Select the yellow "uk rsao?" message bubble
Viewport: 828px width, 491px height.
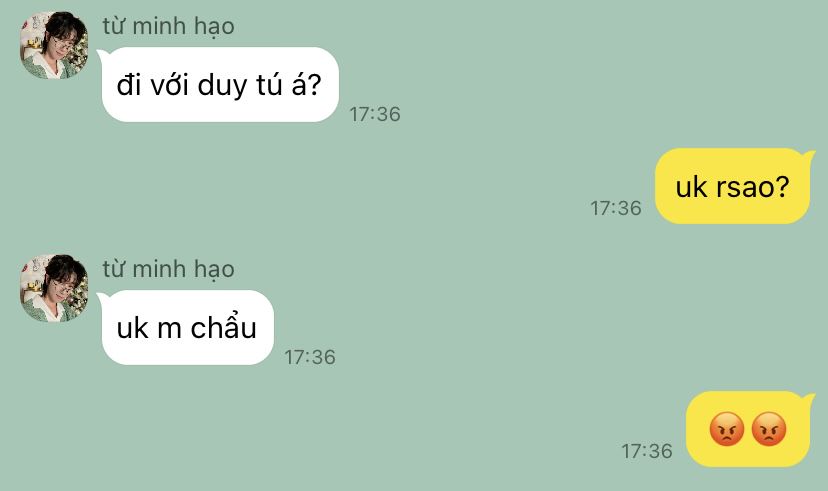[x=733, y=186]
